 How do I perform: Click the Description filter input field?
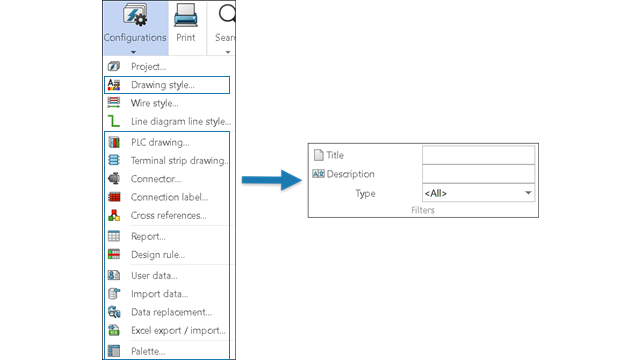click(x=478, y=174)
